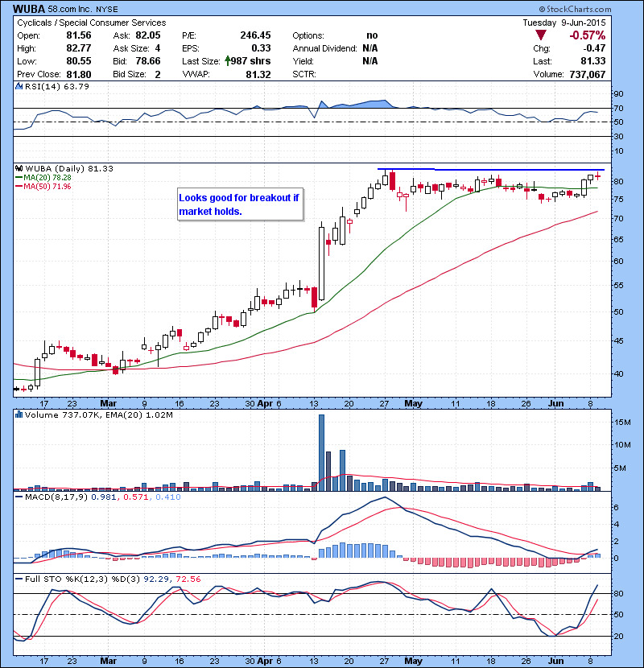Image resolution: width=644 pixels, height=668 pixels.
Task: Select the green MA(20) legend marker
Action: pyautogui.click(x=19, y=177)
